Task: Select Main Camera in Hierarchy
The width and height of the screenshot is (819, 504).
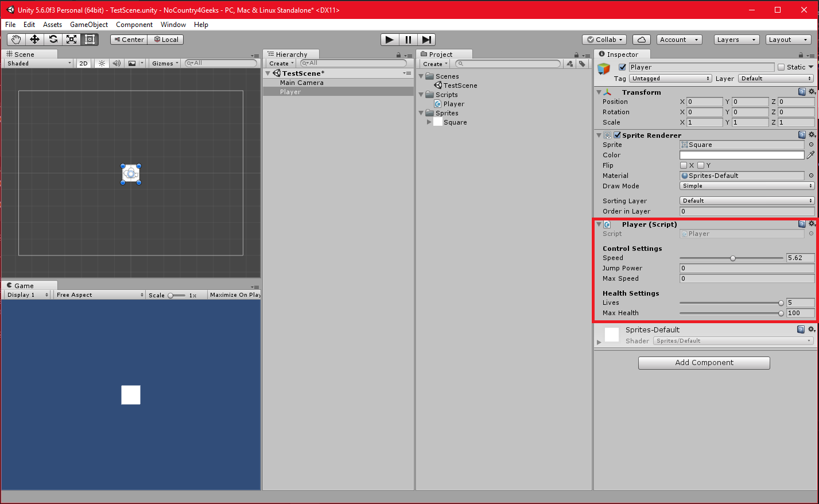Action: point(302,83)
